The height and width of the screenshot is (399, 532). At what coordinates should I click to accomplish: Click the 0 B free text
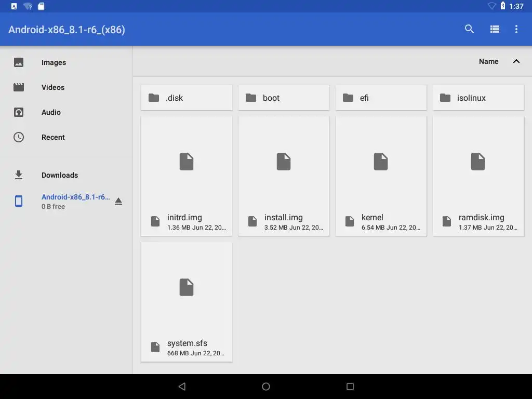54,206
